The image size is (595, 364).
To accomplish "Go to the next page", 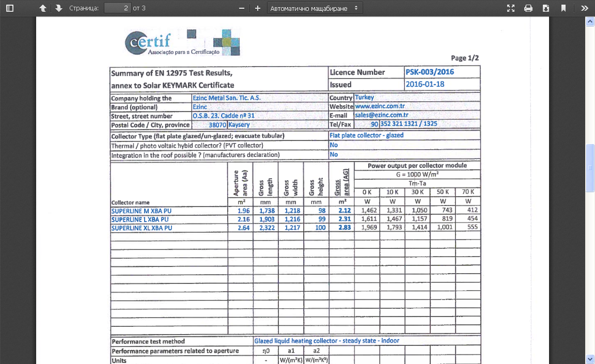I will (x=58, y=8).
